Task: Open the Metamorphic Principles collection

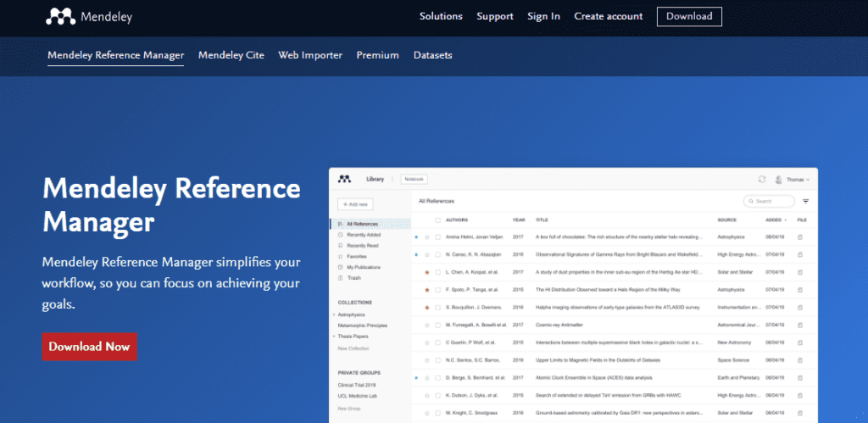Action: click(363, 326)
